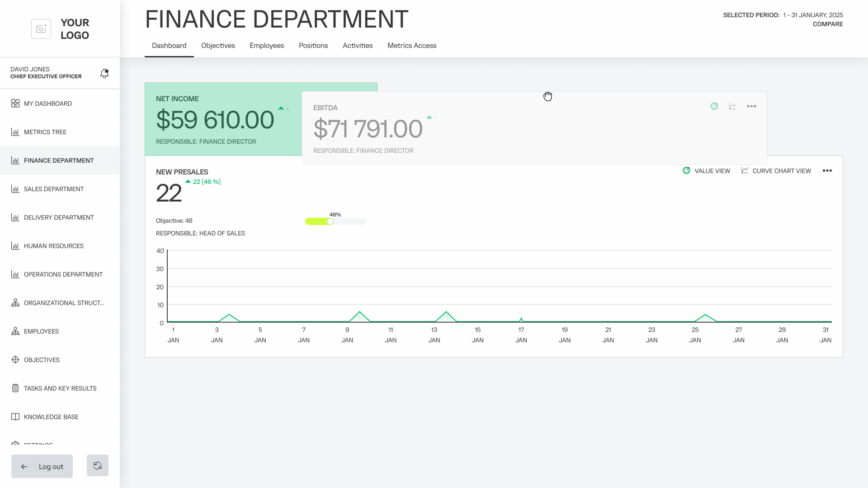Screen dimensions: 868x488
Task: Open the Metrics Access tab
Action: pos(411,46)
